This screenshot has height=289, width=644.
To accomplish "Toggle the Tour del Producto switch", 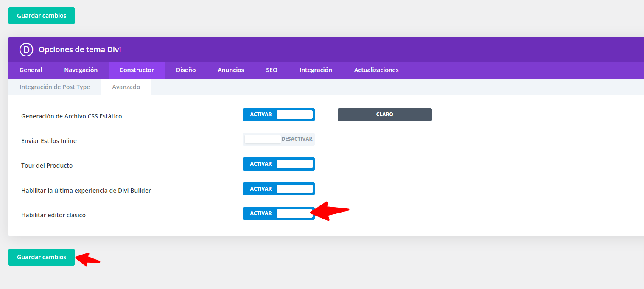I will (279, 164).
